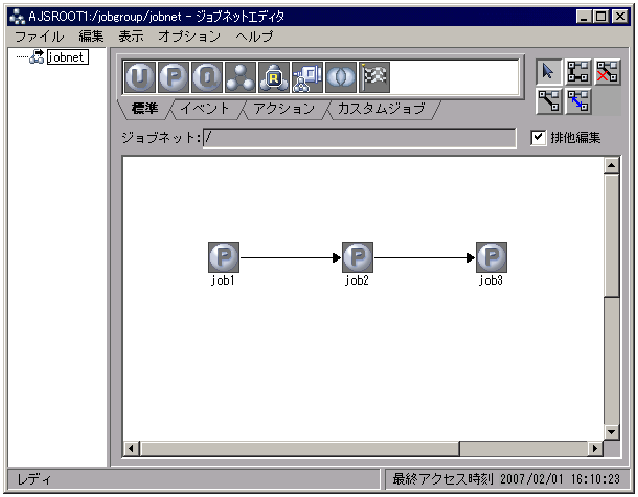This screenshot has width=638, height=497.
Task: Select the PC job (P) palette icon
Action: coord(173,77)
